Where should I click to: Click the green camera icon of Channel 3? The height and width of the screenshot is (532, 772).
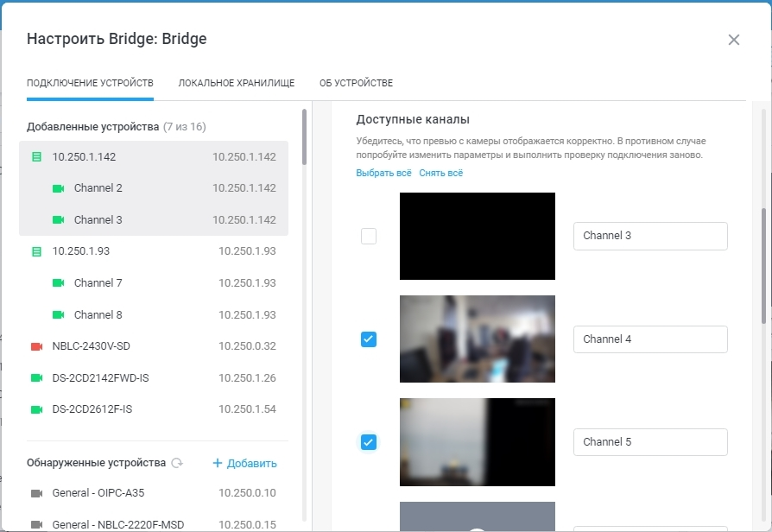click(x=58, y=220)
